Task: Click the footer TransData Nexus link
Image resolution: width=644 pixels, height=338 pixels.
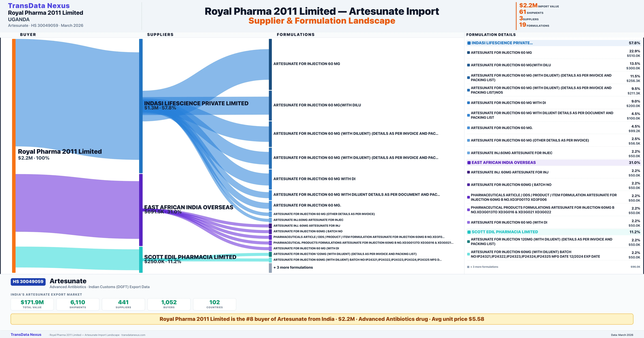Action: coord(26,335)
